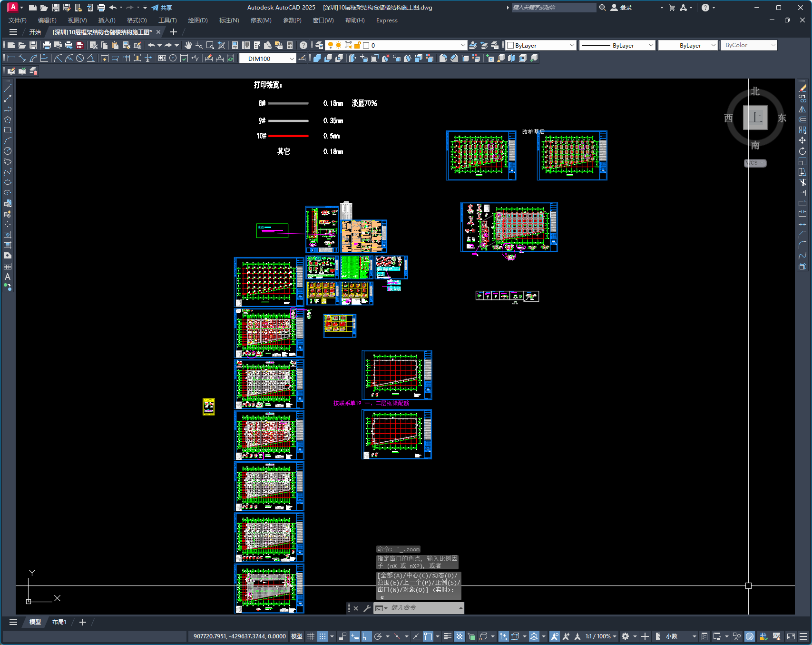Toggle drawing grid display in status bar

(311, 636)
